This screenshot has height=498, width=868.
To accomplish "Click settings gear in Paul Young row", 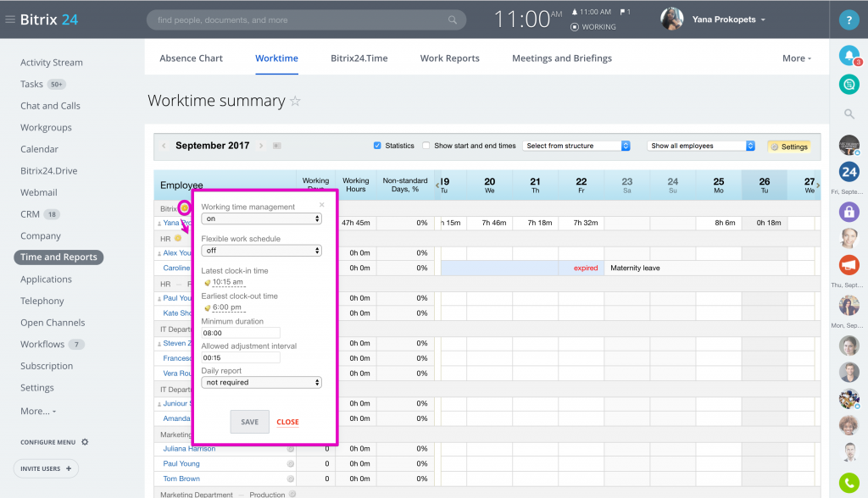I will pyautogui.click(x=290, y=463).
